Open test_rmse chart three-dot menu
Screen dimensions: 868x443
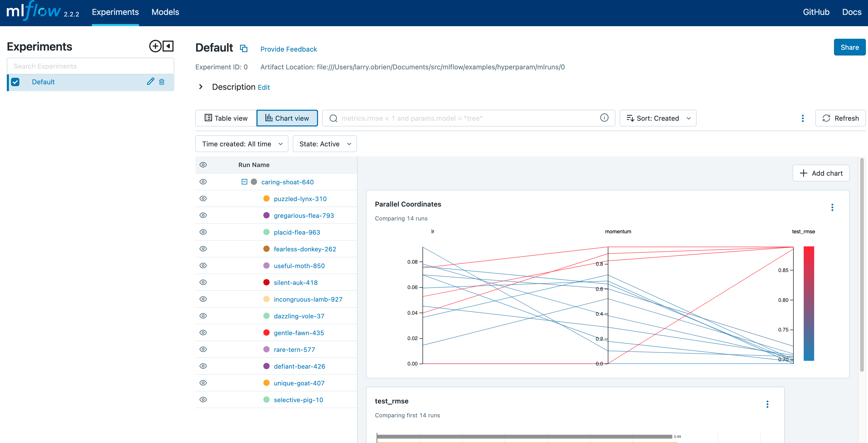767,404
